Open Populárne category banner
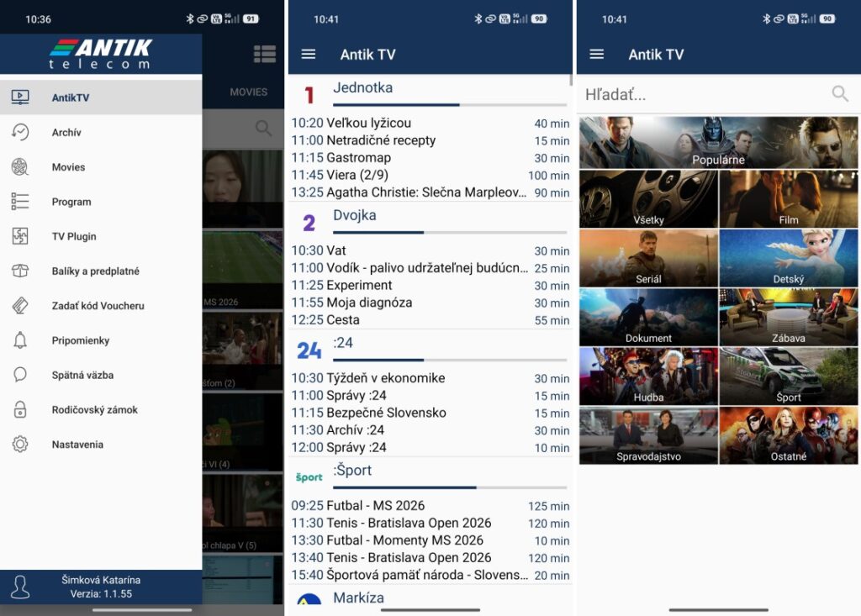 pyautogui.click(x=718, y=142)
